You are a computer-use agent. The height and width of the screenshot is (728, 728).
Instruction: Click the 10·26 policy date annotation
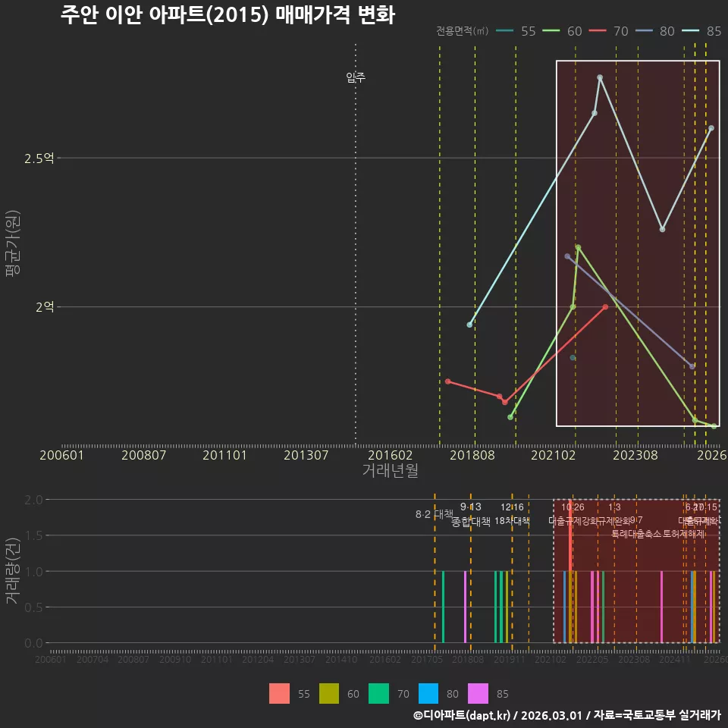tap(573, 507)
